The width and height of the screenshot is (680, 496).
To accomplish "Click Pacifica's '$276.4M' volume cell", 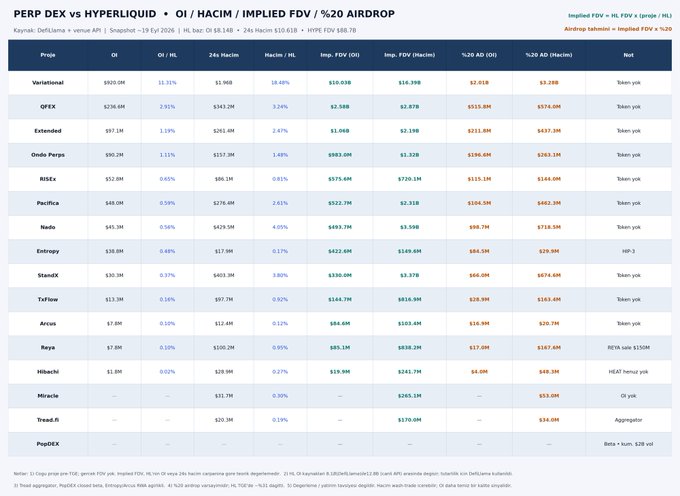I will pyautogui.click(x=224, y=203).
